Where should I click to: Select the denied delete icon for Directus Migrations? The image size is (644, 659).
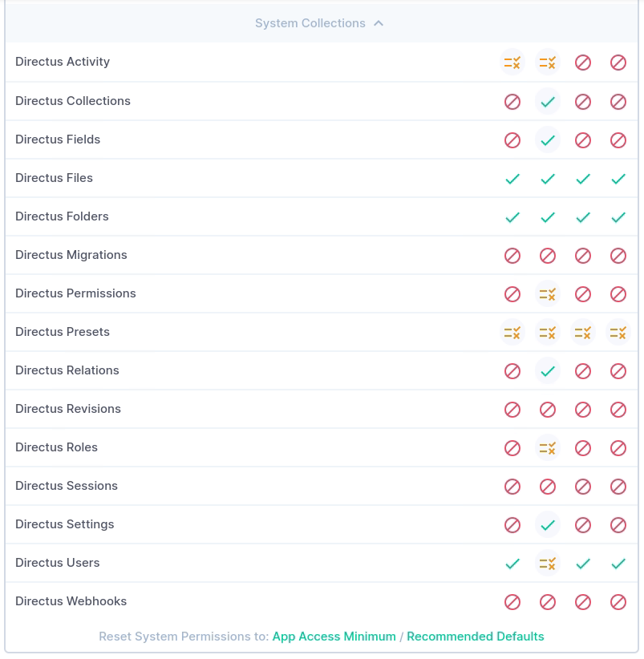pos(618,256)
